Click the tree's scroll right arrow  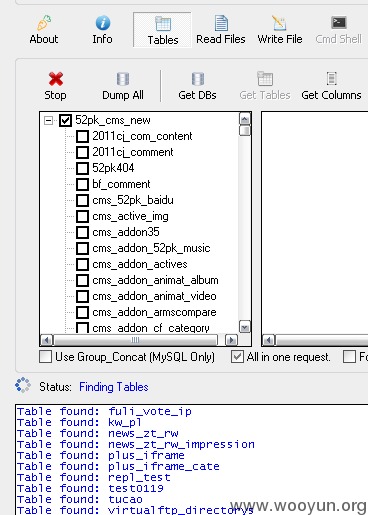pos(231,340)
